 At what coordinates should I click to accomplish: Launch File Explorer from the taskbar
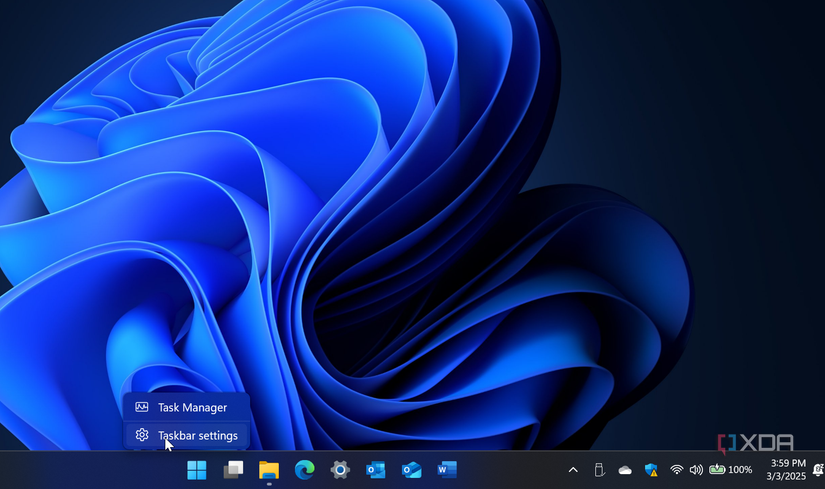pos(269,470)
